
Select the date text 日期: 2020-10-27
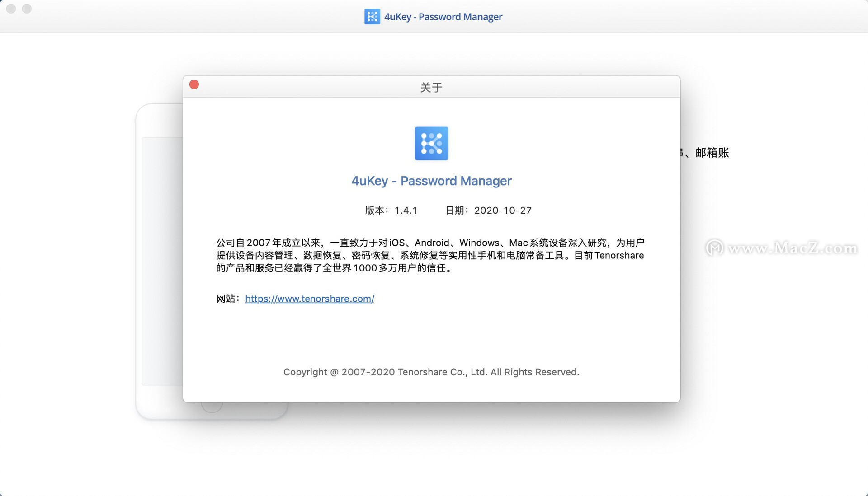coord(488,210)
